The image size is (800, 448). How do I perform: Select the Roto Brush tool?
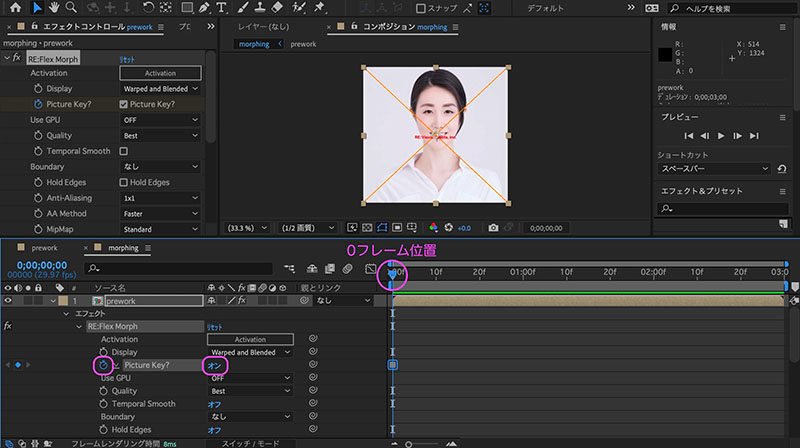point(299,7)
